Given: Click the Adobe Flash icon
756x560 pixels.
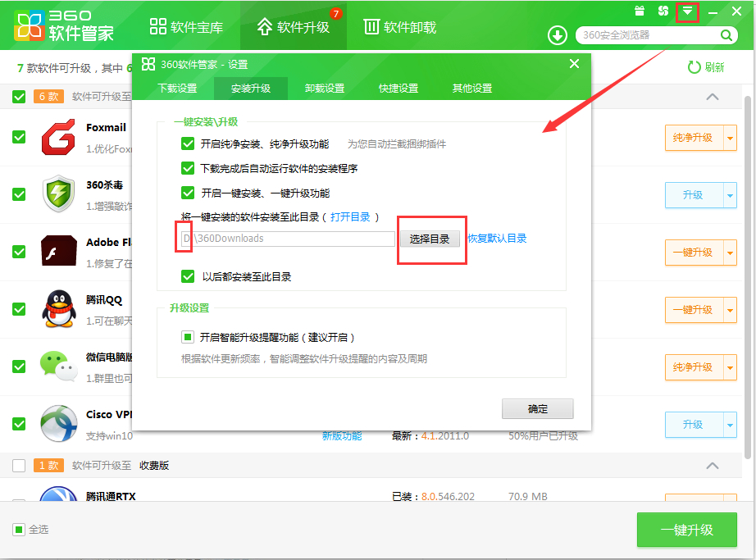Looking at the screenshot, I should click(58, 252).
